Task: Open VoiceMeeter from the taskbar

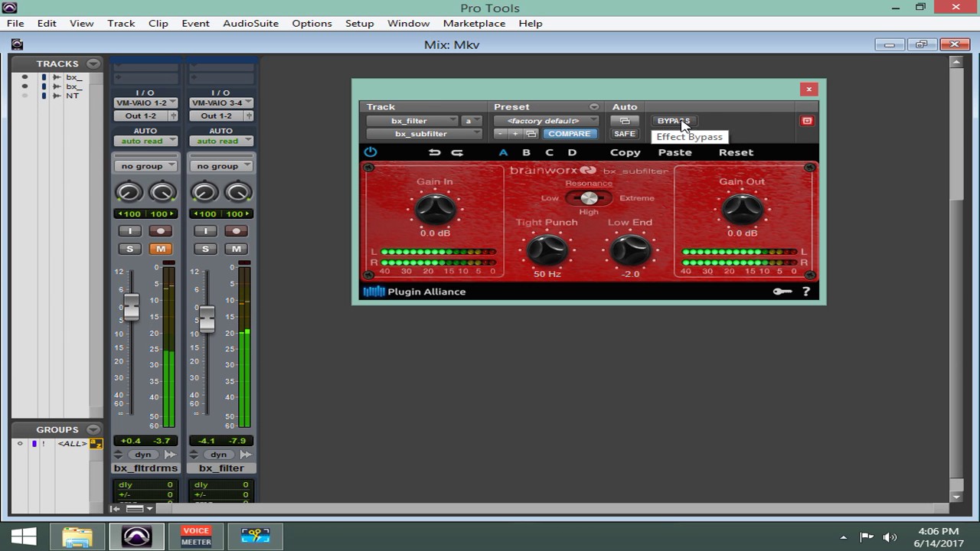Action: point(196,536)
